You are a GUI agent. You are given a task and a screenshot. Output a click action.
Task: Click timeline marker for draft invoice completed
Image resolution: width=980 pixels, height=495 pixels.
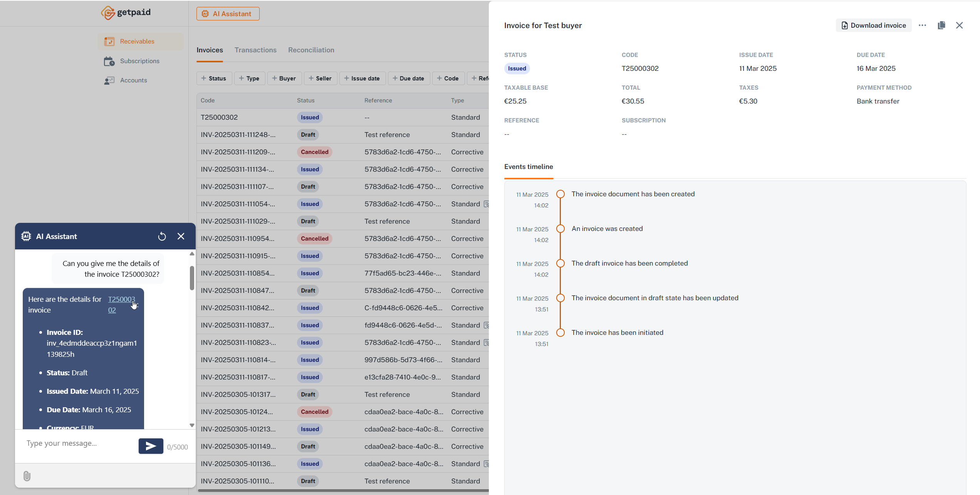(x=560, y=263)
